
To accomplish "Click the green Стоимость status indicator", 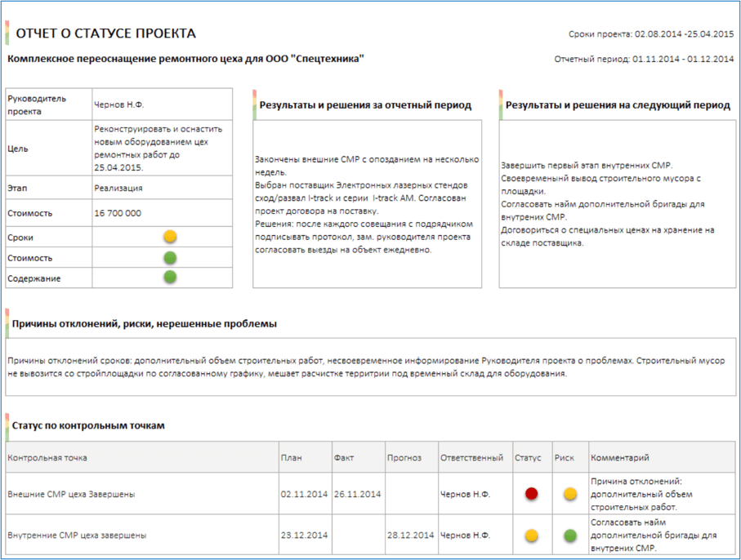I will (x=170, y=257).
